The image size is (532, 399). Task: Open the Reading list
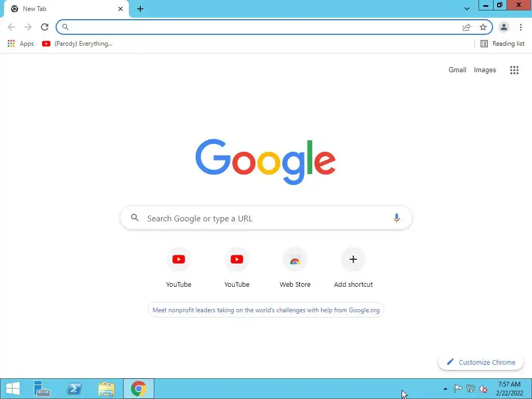[x=502, y=44]
